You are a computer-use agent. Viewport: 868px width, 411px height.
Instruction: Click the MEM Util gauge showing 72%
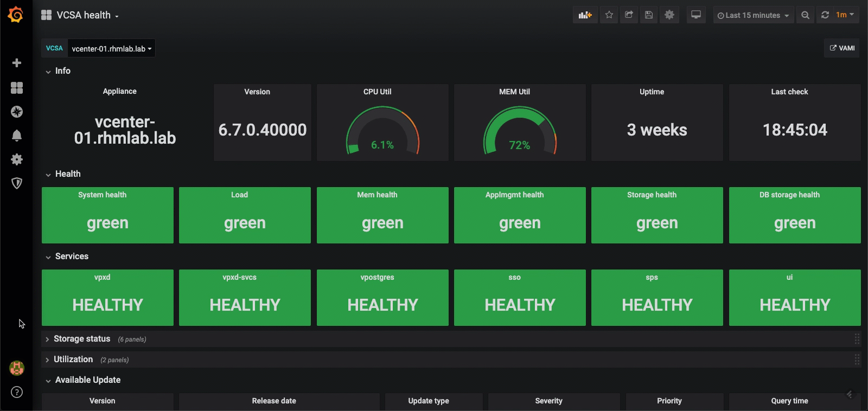(520, 130)
